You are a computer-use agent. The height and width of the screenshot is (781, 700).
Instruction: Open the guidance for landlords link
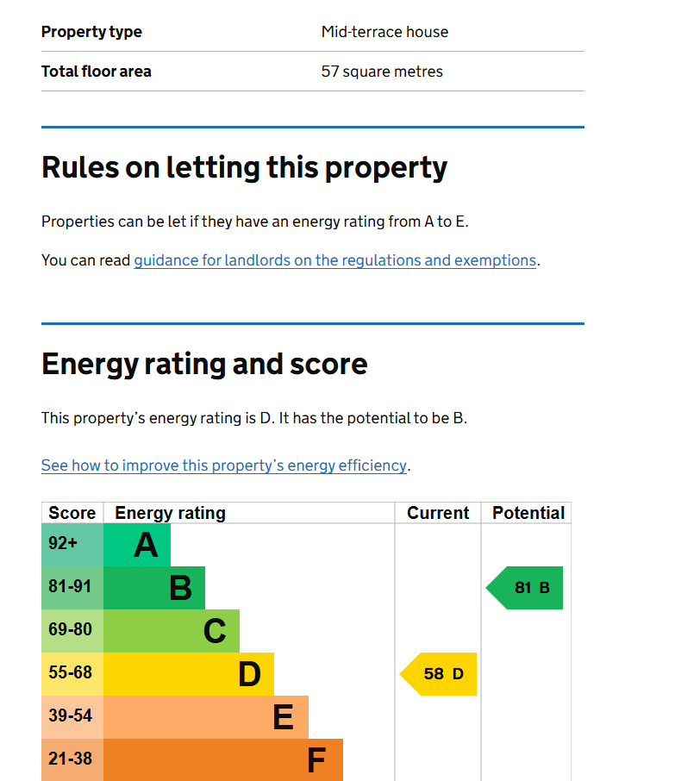(335, 260)
